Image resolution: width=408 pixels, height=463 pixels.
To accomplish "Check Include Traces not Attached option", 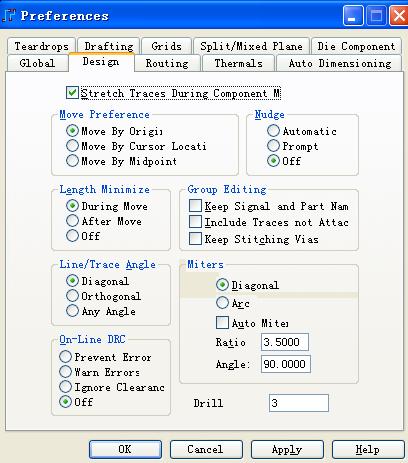I will (195, 222).
